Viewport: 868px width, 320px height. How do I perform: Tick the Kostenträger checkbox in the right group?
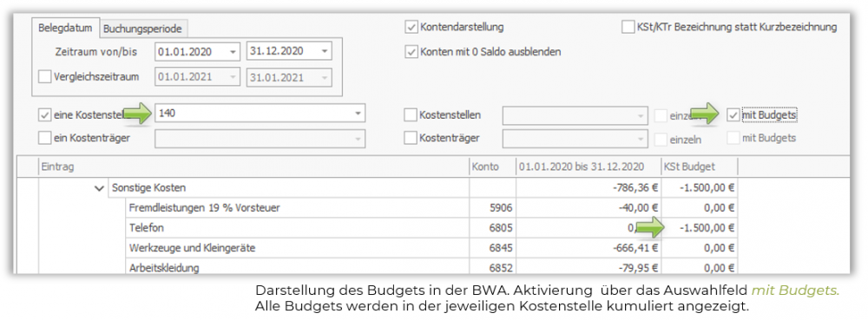pyautogui.click(x=411, y=138)
